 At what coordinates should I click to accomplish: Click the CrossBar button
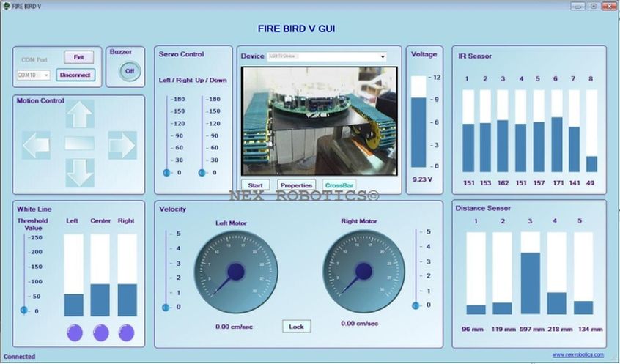point(339,185)
